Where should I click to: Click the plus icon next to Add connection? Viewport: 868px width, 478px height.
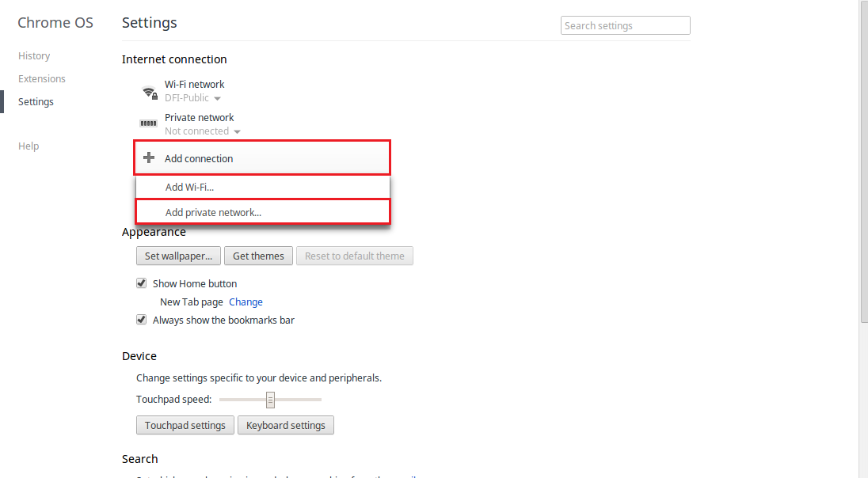point(149,157)
